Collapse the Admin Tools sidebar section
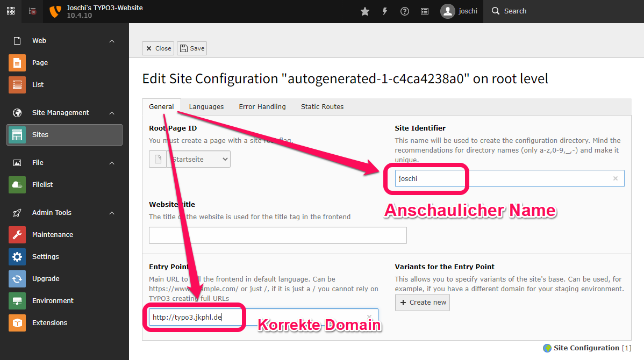This screenshot has width=644, height=360. (x=111, y=212)
